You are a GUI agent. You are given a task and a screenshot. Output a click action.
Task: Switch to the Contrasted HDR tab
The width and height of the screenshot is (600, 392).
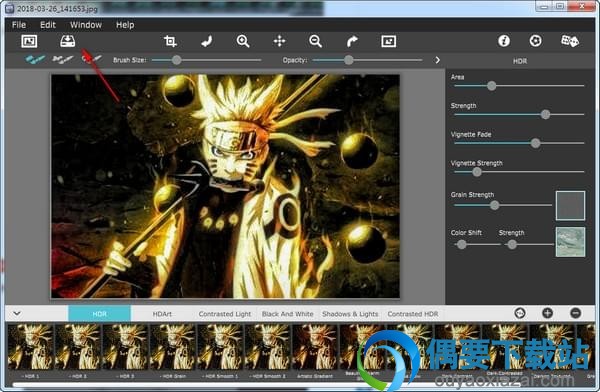[412, 314]
